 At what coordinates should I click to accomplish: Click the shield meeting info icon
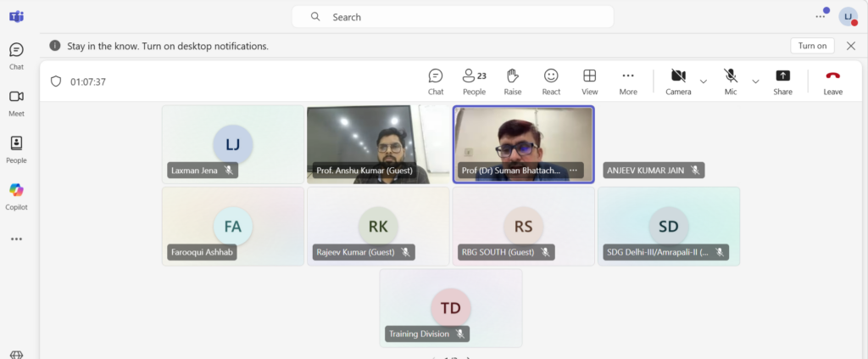55,81
